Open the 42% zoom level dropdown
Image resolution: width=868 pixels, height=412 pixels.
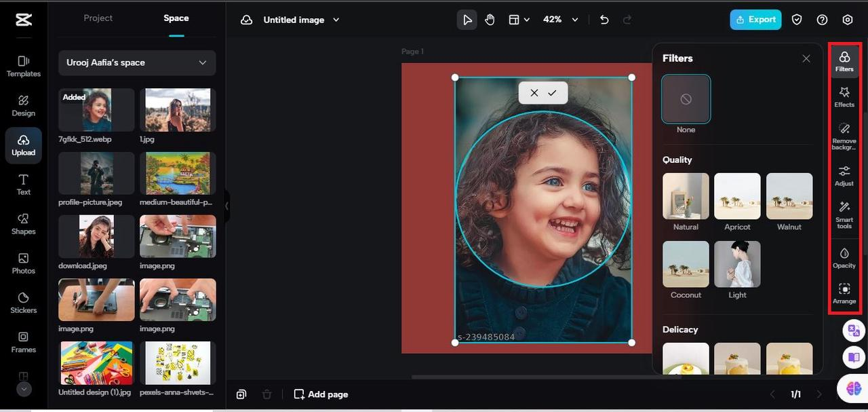tap(561, 20)
